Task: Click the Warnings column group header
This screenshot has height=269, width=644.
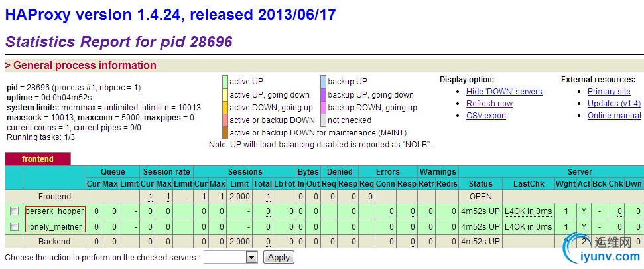Action: click(438, 171)
